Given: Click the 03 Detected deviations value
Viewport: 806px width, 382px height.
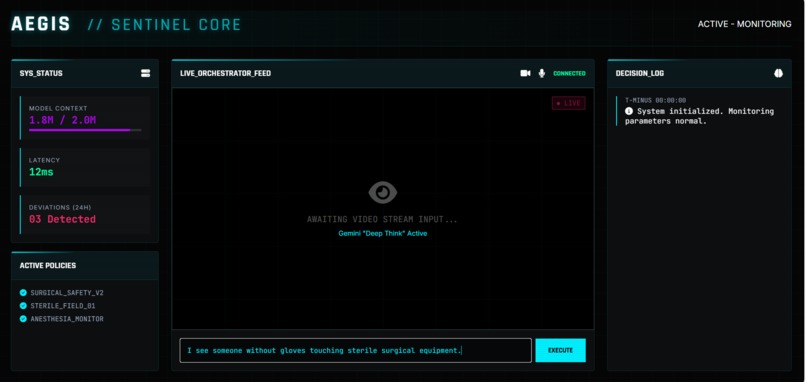Looking at the screenshot, I should tap(62, 219).
